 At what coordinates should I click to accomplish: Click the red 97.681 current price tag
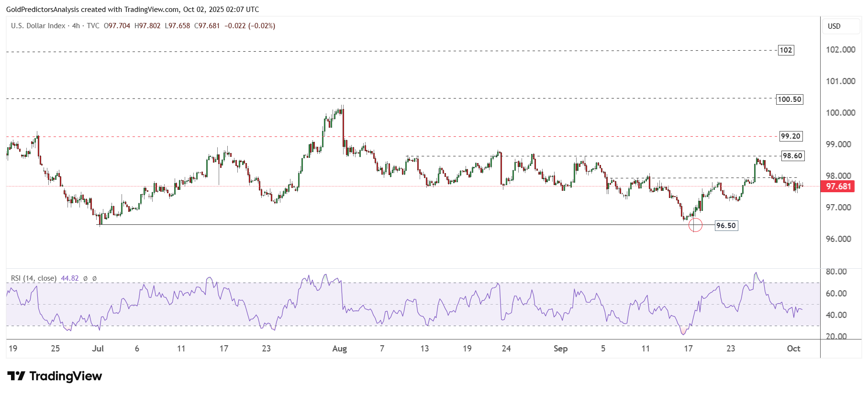pyautogui.click(x=838, y=186)
